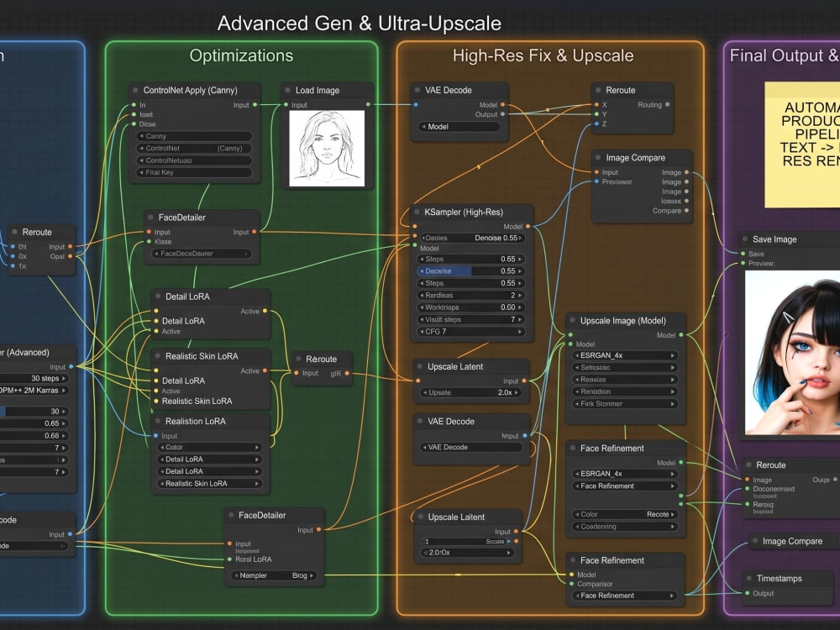Click the Routing output port on Reroute node
Image resolution: width=840 pixels, height=630 pixels.
[668, 105]
